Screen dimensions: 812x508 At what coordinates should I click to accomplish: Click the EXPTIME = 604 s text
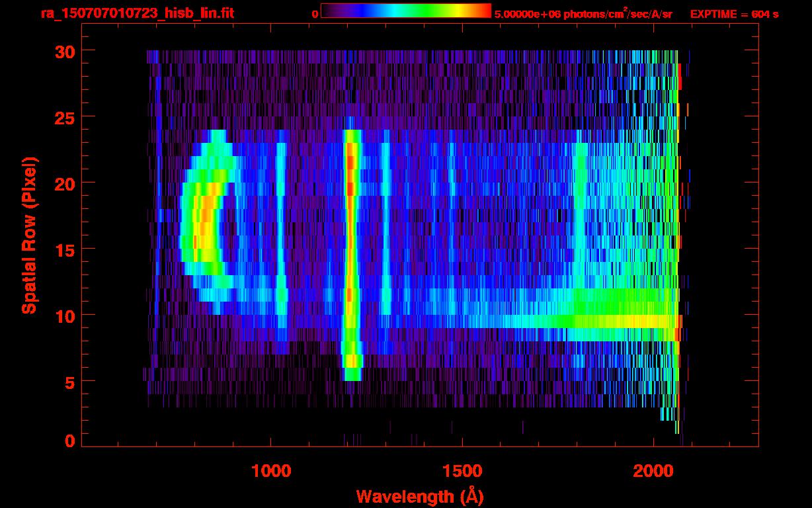[734, 14]
